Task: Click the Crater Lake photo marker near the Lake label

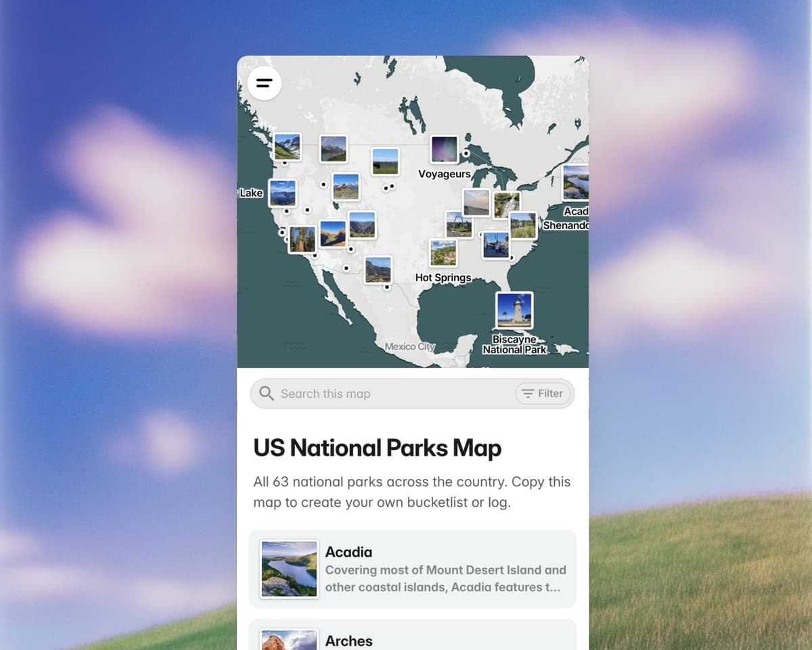Action: (283, 192)
